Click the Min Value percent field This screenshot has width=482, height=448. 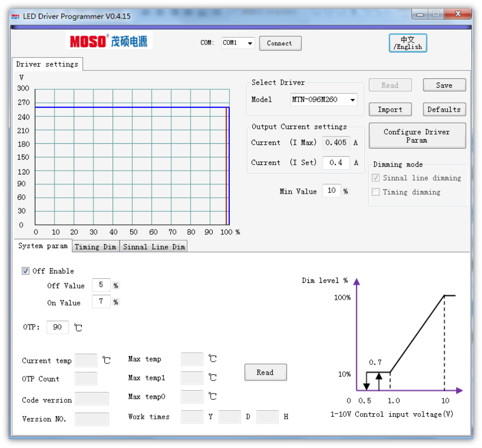(x=332, y=191)
